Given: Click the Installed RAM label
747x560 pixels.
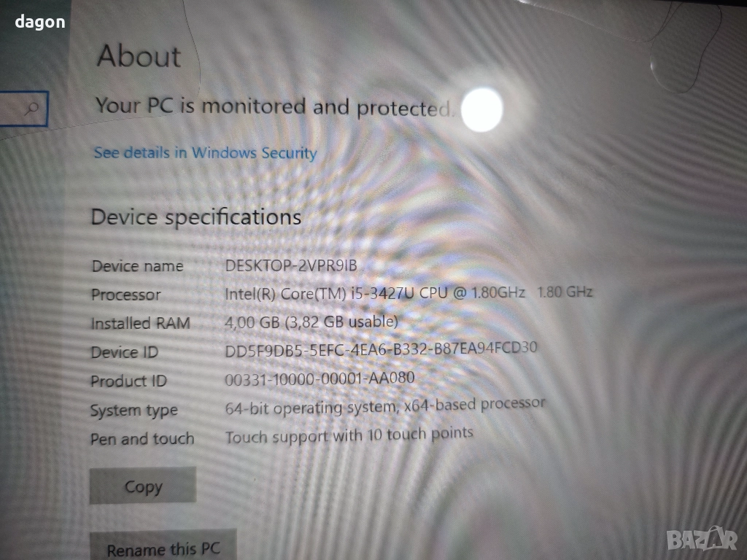Looking at the screenshot, I should click(141, 323).
